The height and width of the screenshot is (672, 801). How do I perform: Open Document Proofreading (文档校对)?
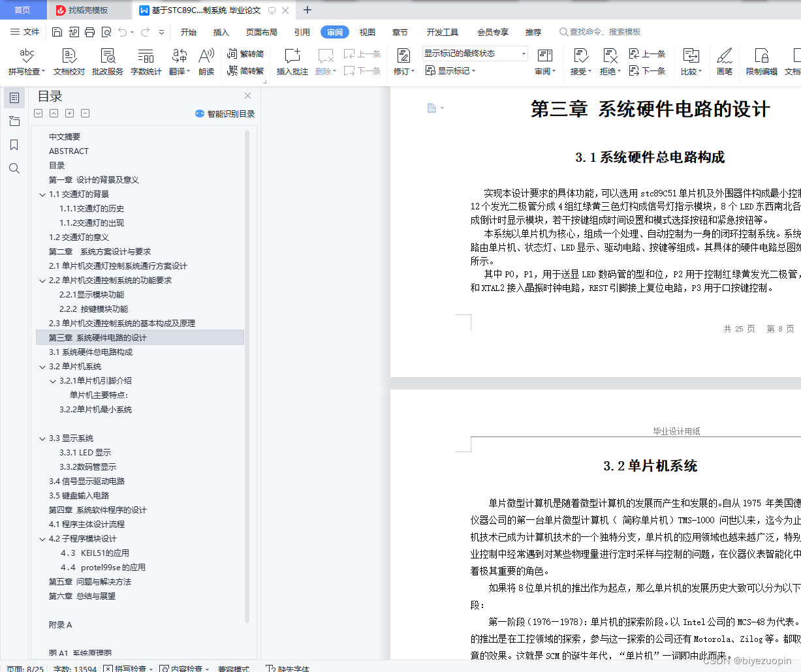coord(69,62)
